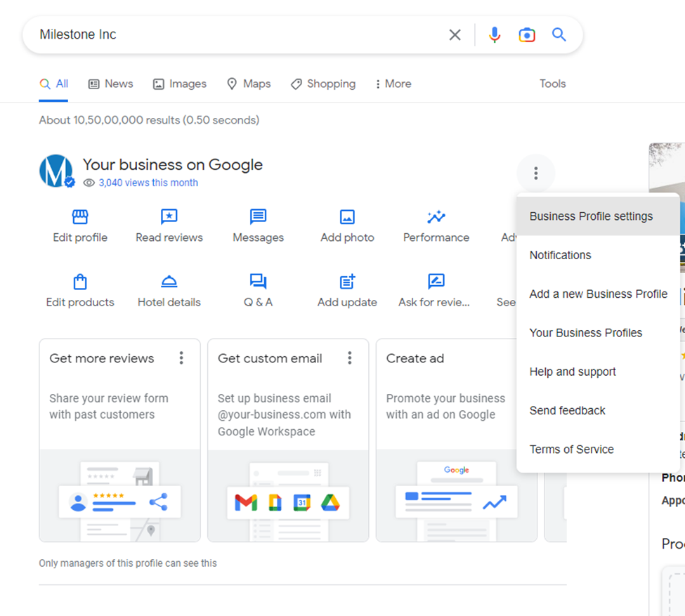Open the Get more reviews card
685x616 pixels.
(x=119, y=440)
